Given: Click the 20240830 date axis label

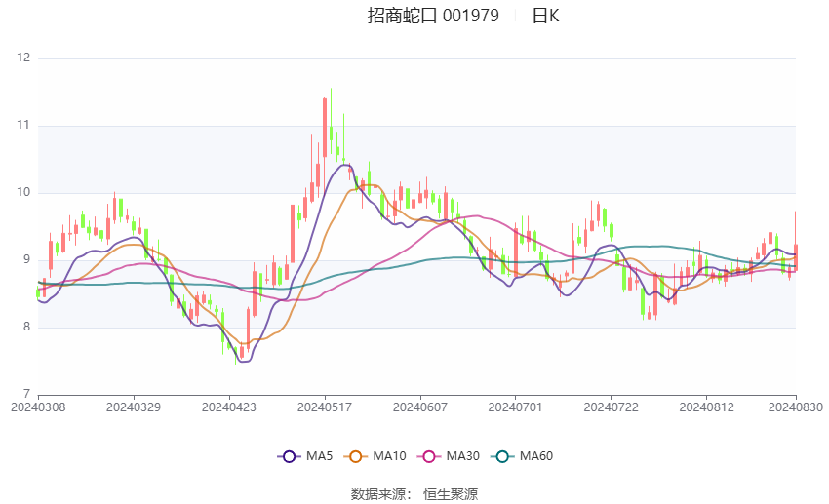Looking at the screenshot, I should 796,407.
